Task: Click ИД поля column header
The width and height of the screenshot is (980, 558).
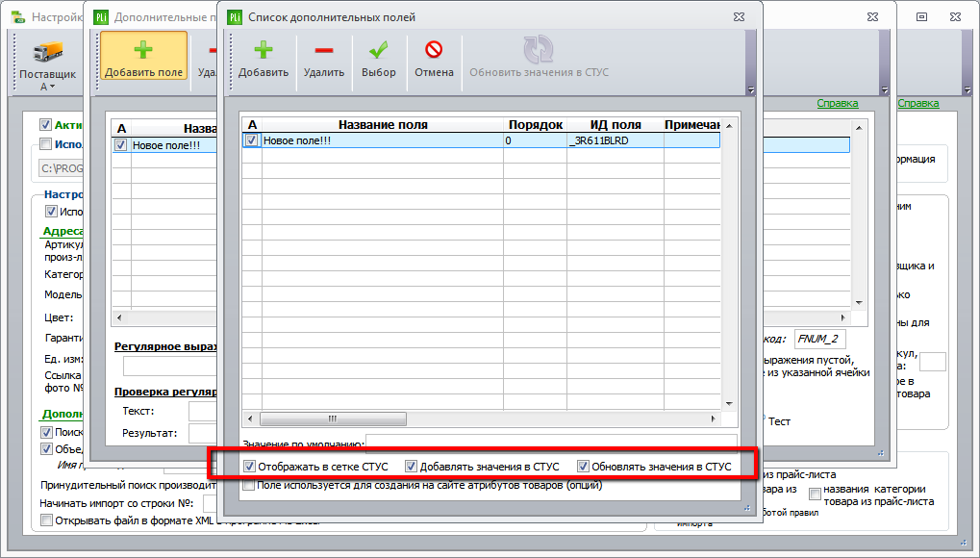Action: [x=615, y=124]
